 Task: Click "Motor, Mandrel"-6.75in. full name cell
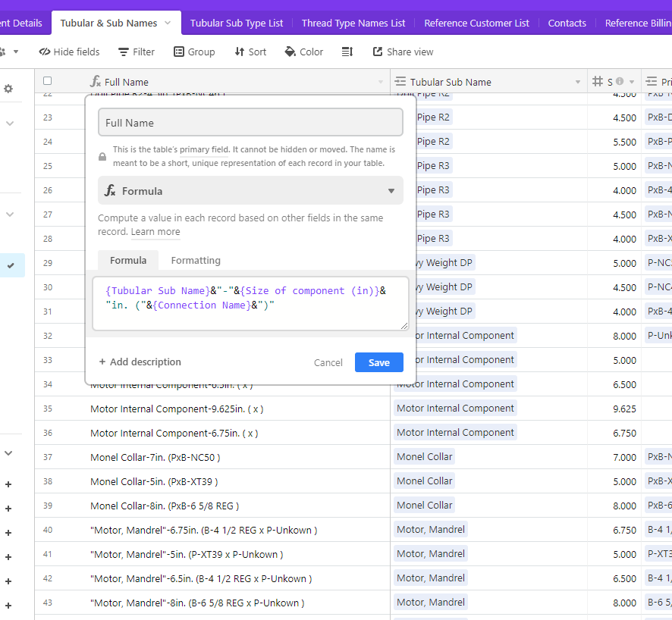212,530
